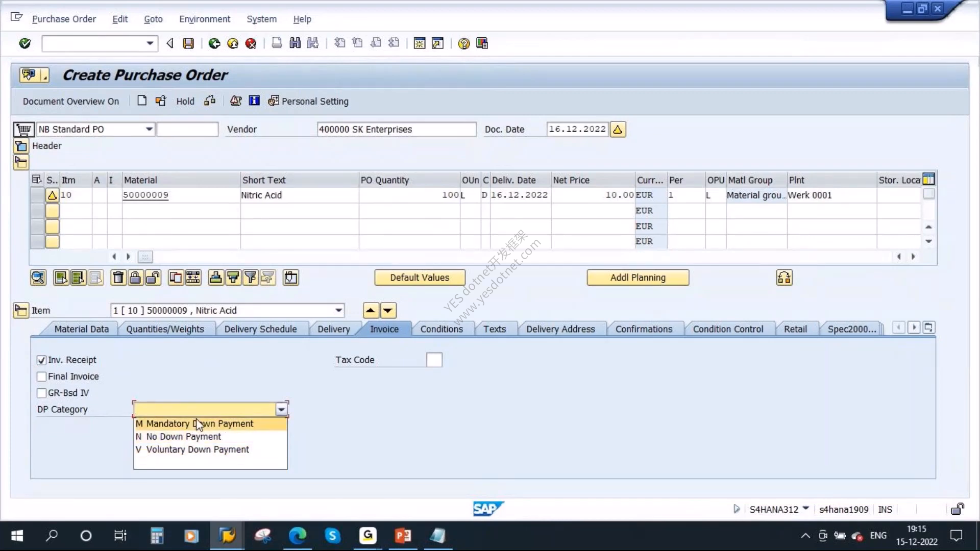The image size is (980, 551).
Task: Open the NB Standard PO type dropdown
Action: (x=149, y=129)
